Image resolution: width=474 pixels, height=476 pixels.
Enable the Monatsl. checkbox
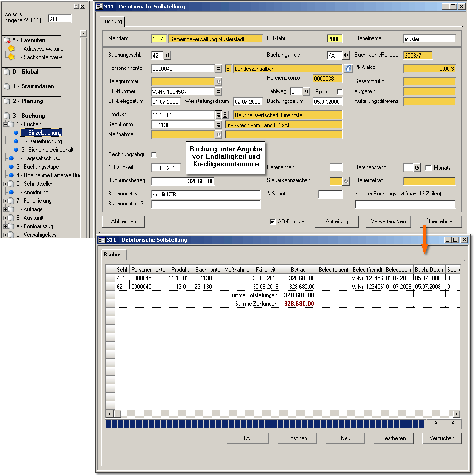pos(428,168)
